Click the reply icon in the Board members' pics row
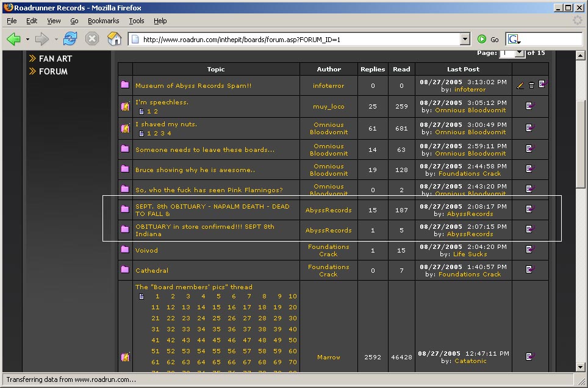Viewport: 588px width, 388px height. click(x=530, y=356)
